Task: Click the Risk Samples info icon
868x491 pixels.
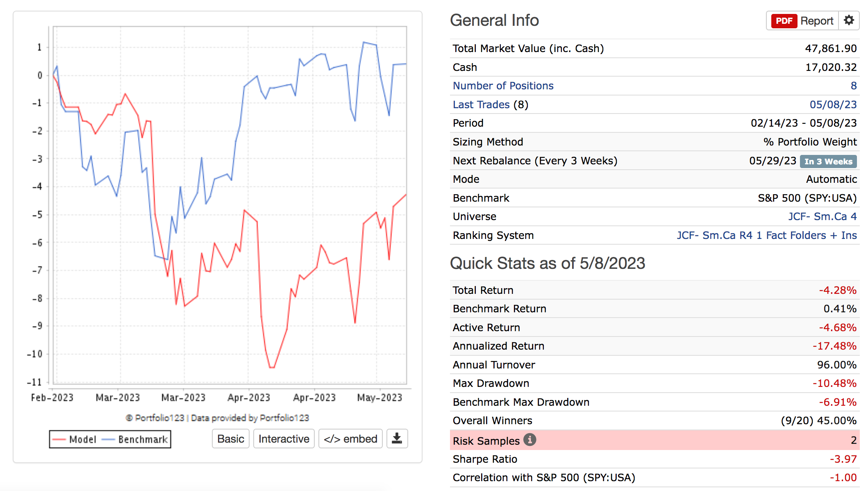Action: click(x=529, y=440)
